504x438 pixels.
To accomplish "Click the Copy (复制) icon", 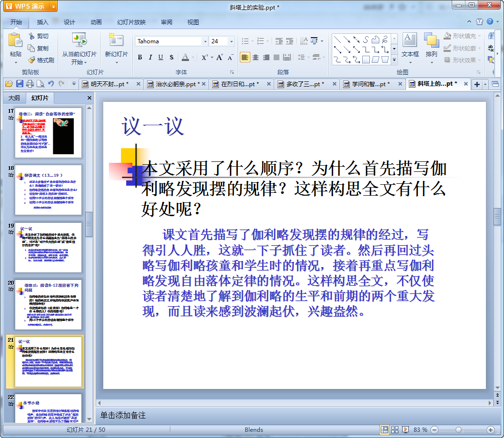I will click(x=31, y=48).
